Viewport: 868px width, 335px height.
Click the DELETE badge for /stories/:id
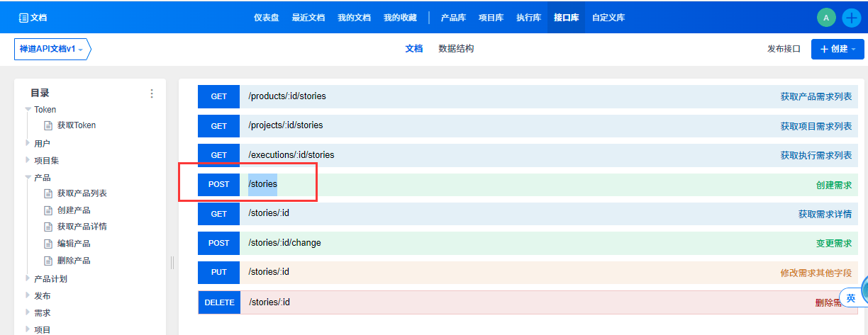click(x=219, y=302)
